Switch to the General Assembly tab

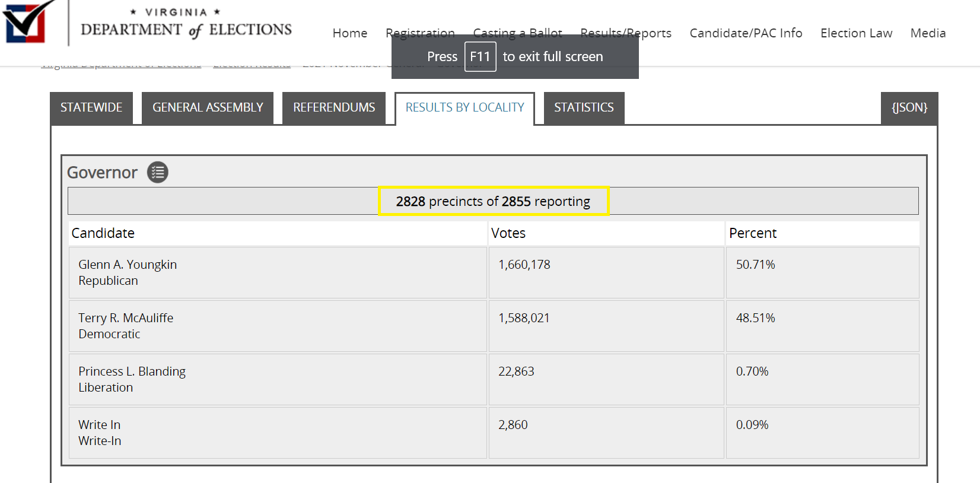(208, 108)
